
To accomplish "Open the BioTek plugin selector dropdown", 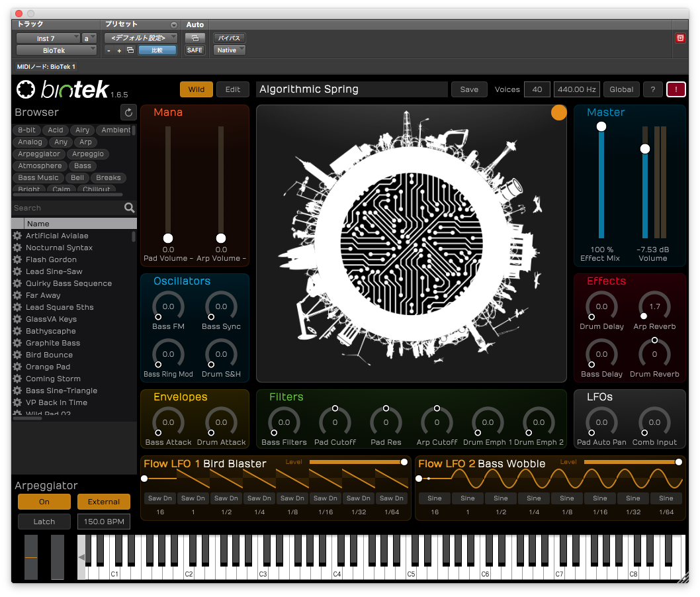I will tap(56, 50).
